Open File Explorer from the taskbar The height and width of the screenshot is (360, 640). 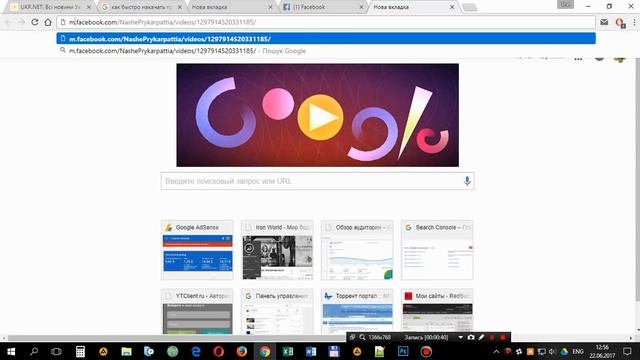126,351
